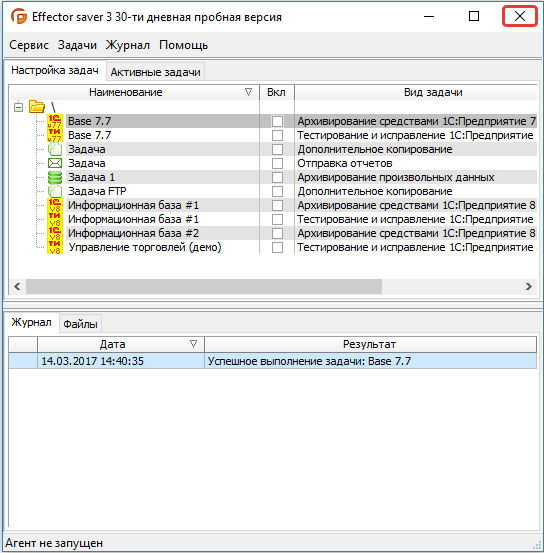The width and height of the screenshot is (544, 553).
Task: Enable checkbox for first Base 7.7 archiving task
Action: click(x=277, y=121)
